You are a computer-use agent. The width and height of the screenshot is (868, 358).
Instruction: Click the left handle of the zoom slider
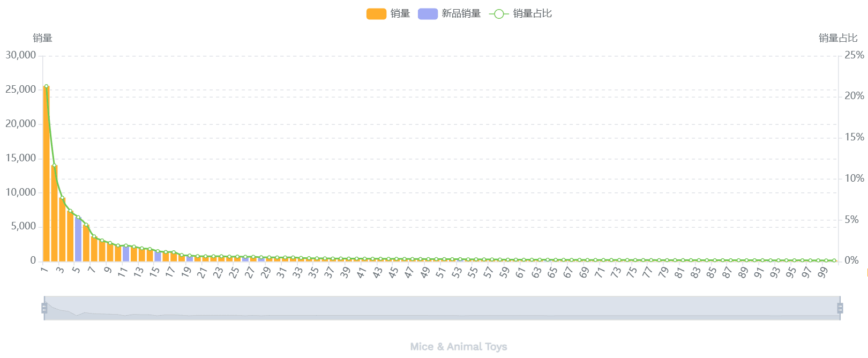click(44, 308)
